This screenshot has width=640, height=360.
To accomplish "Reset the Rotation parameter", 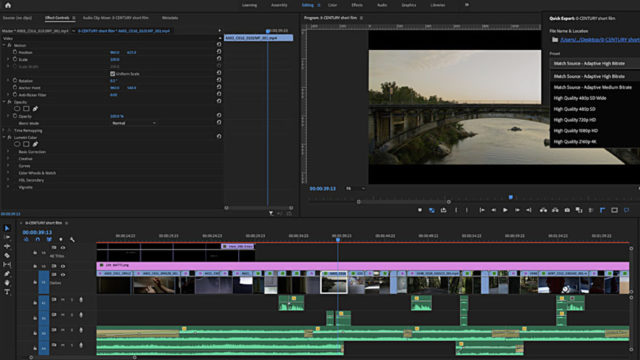I will click(219, 80).
